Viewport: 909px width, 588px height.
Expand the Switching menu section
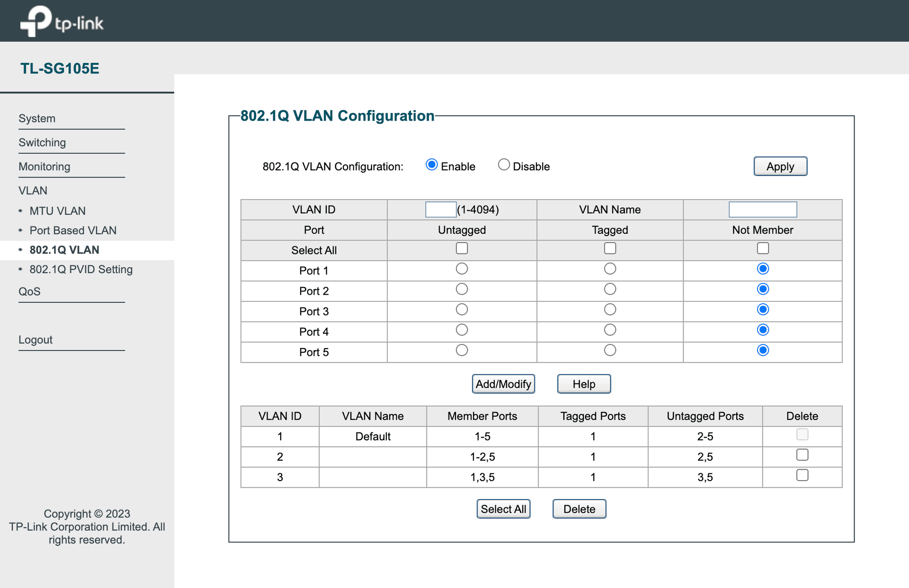[42, 142]
